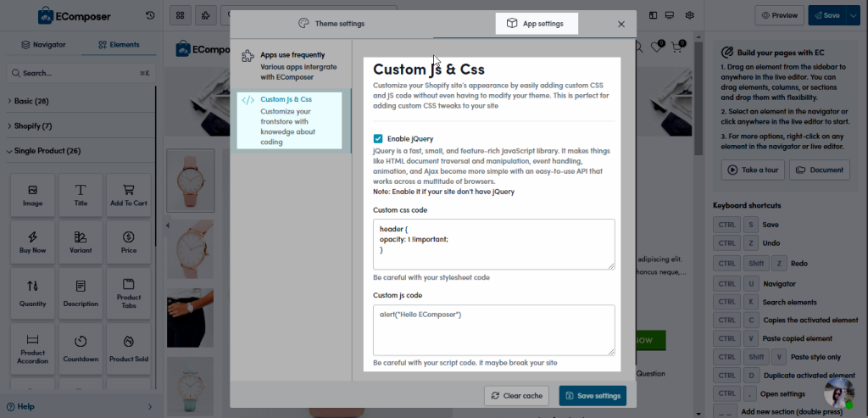Click the Save button
The width and height of the screenshot is (868, 418).
(826, 15)
